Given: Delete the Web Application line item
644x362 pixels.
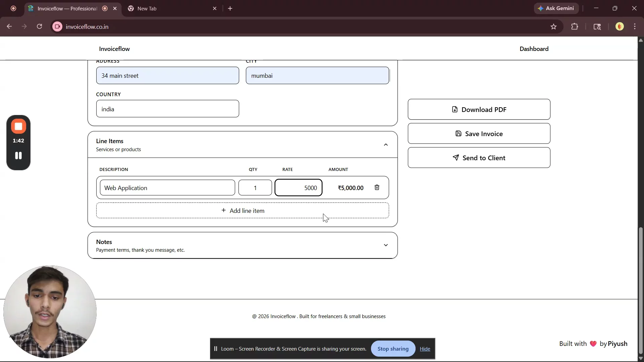Looking at the screenshot, I should [x=377, y=188].
